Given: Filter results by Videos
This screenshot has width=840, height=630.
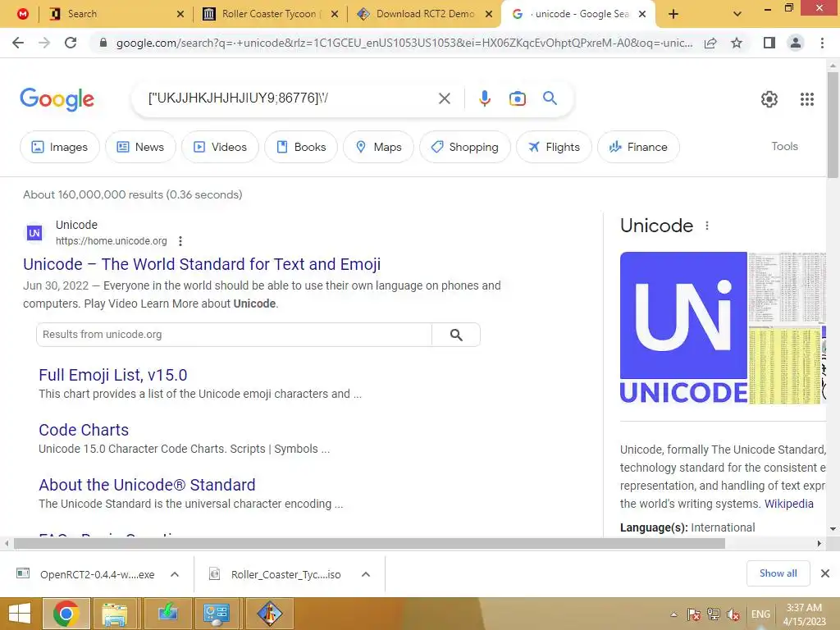Looking at the screenshot, I should (x=220, y=147).
